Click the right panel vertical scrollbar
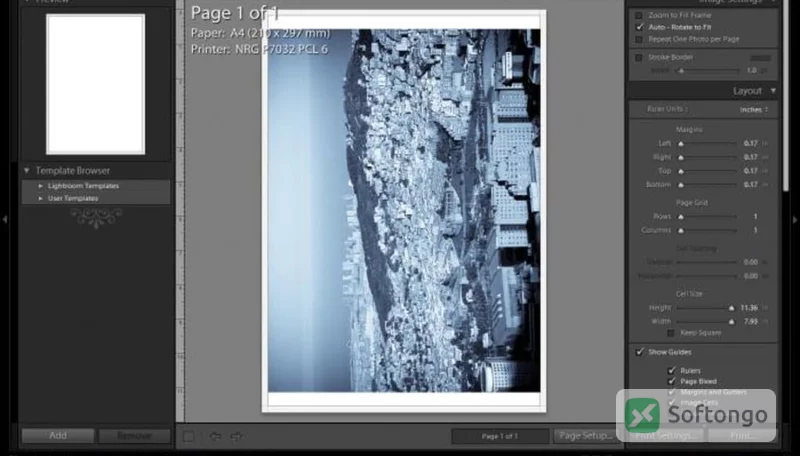 click(786, 94)
